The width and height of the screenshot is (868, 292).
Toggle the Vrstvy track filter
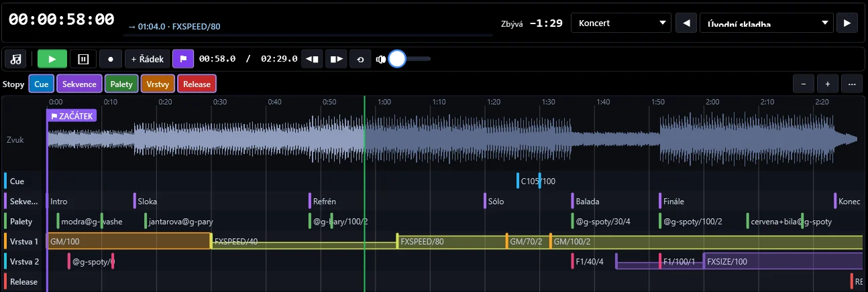pyautogui.click(x=158, y=84)
